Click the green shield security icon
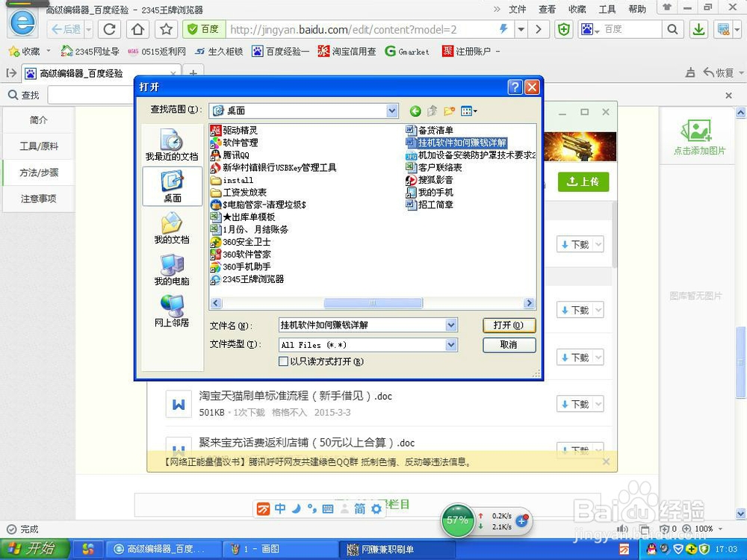Screen dimensions: 747x560 [563, 30]
